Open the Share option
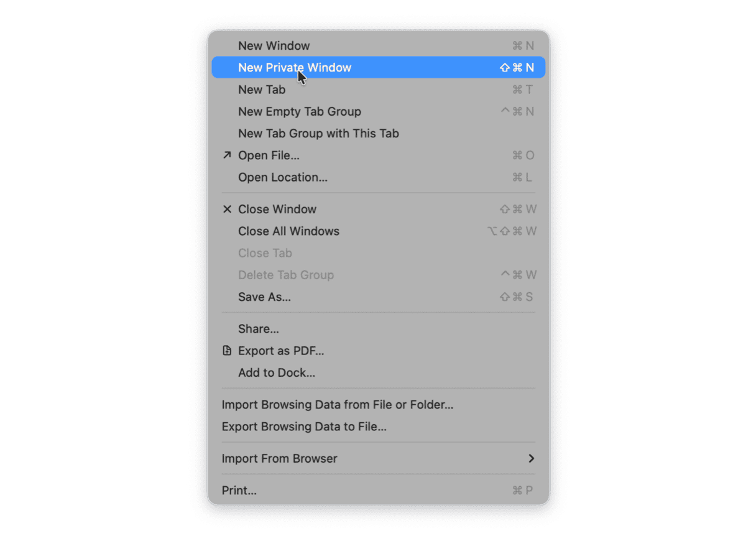Viewport: 756px width, 559px height. [379, 328]
